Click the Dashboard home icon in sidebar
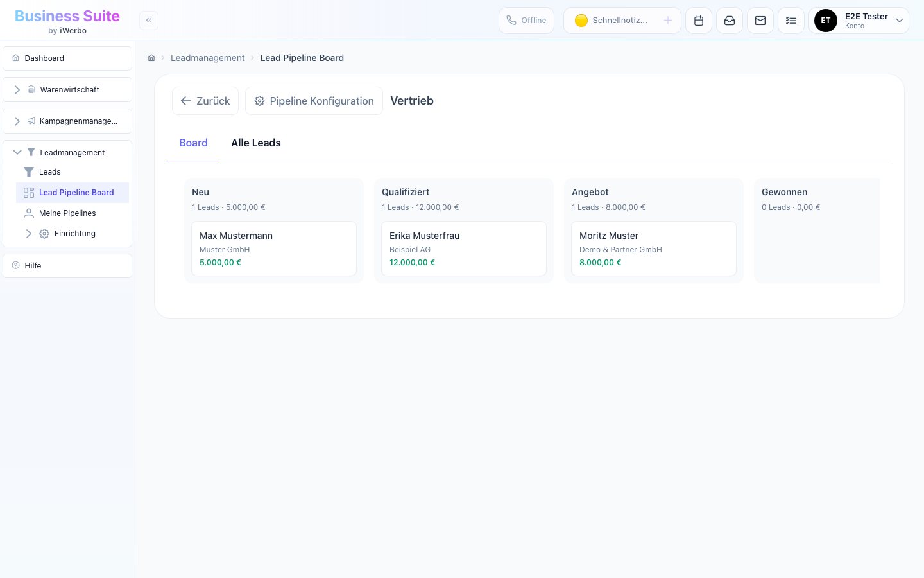 pos(16,58)
